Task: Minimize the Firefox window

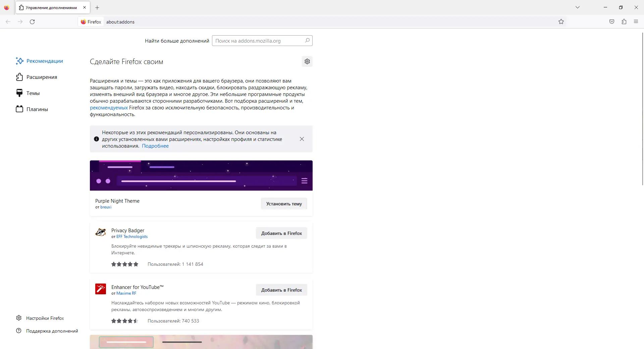Action: 605,7
